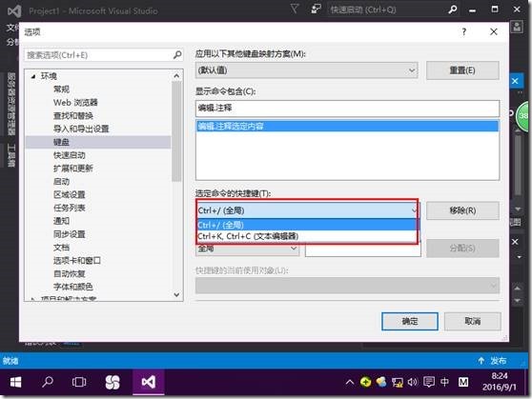Show hidden system tray icons
This screenshot has width=532, height=399.
coord(350,383)
